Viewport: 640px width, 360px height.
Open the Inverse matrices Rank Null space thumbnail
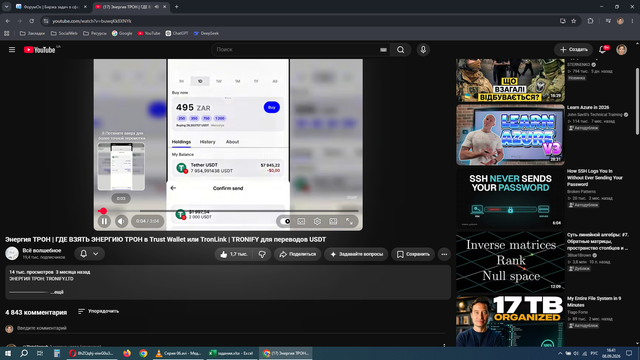point(510,262)
